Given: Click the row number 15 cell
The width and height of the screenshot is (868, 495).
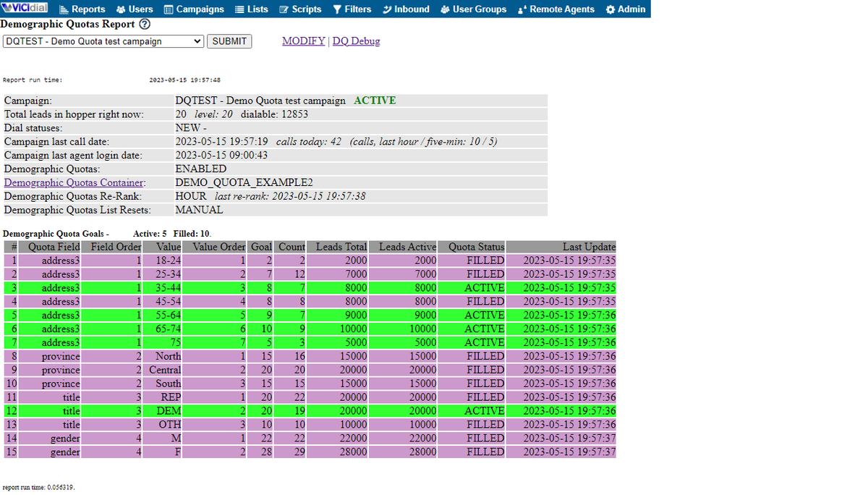Looking at the screenshot, I should coord(11,452).
